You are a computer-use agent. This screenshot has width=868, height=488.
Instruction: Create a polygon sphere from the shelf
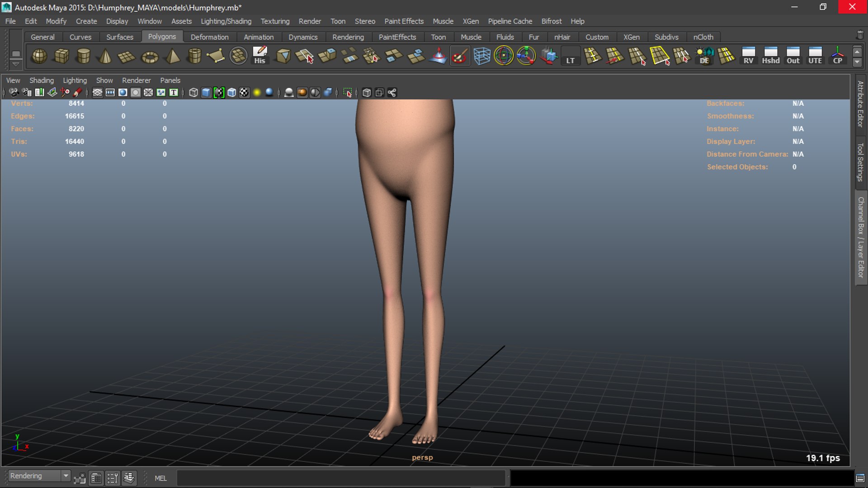click(x=39, y=56)
